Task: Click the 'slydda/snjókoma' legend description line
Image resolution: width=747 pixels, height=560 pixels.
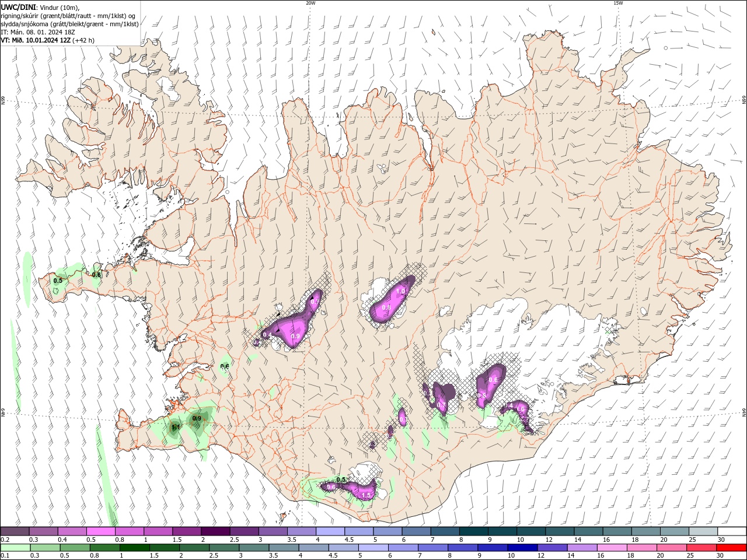Action: click(x=69, y=24)
